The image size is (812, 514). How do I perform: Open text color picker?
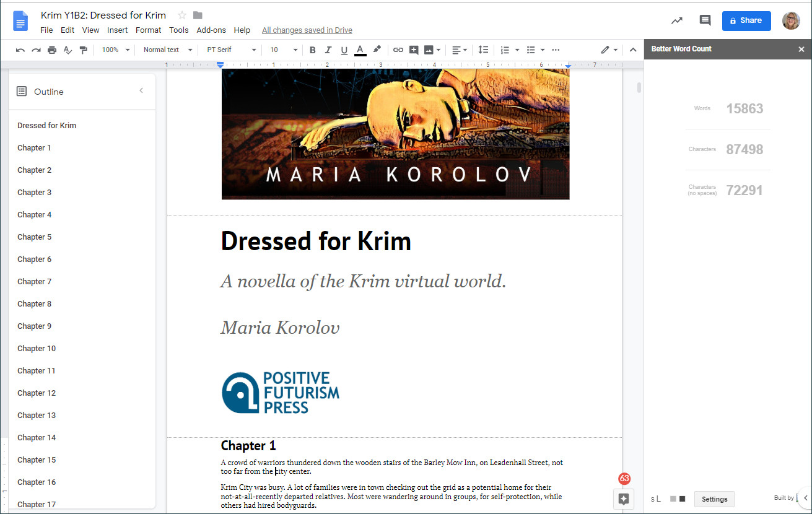(x=360, y=50)
